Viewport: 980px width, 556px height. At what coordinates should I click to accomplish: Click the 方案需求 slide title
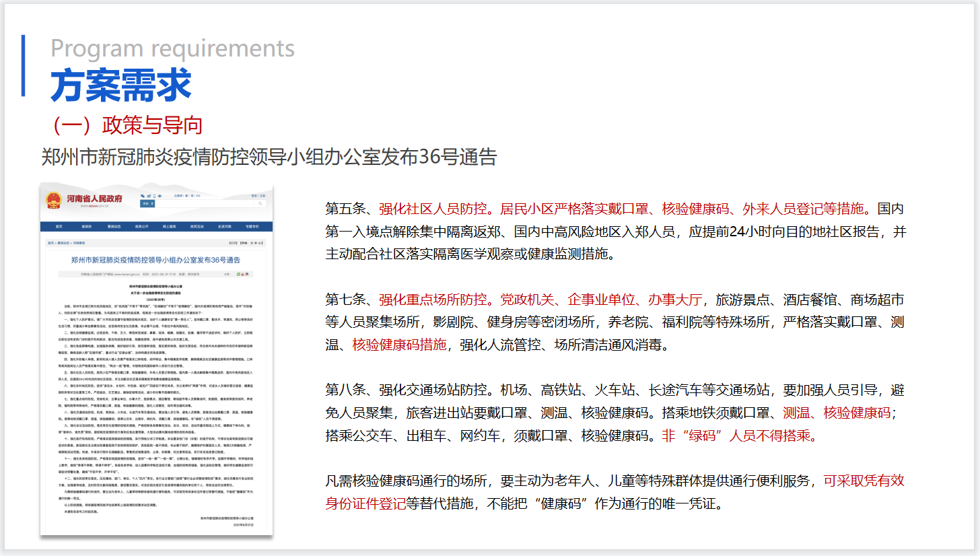(x=121, y=85)
